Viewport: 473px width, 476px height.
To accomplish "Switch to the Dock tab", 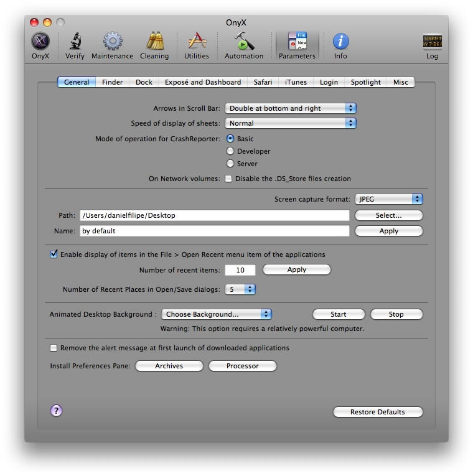I will (144, 82).
